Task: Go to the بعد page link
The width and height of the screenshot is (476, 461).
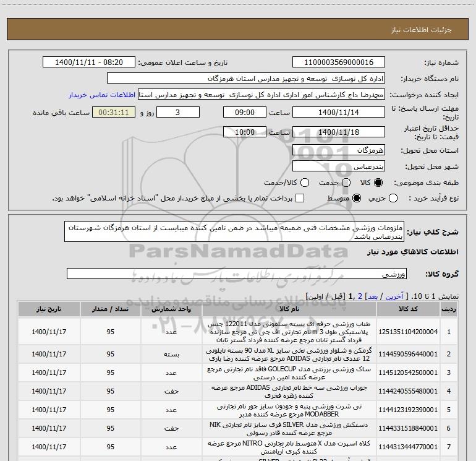Action: coord(373,296)
